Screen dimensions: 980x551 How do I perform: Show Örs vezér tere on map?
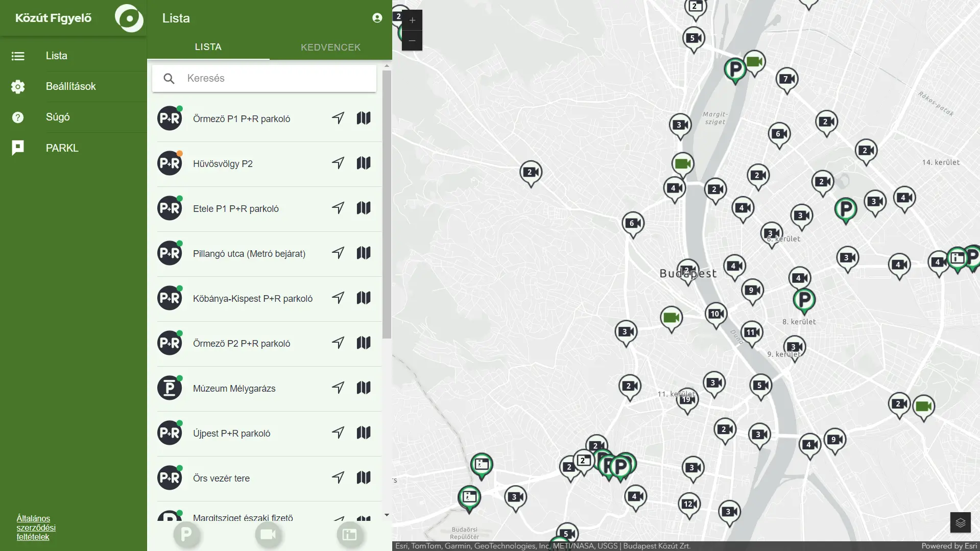[364, 478]
